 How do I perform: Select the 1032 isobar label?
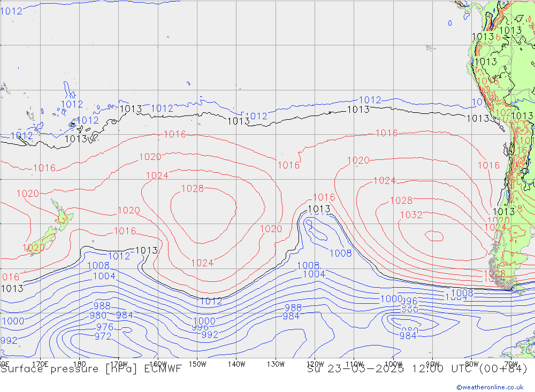coord(411,214)
